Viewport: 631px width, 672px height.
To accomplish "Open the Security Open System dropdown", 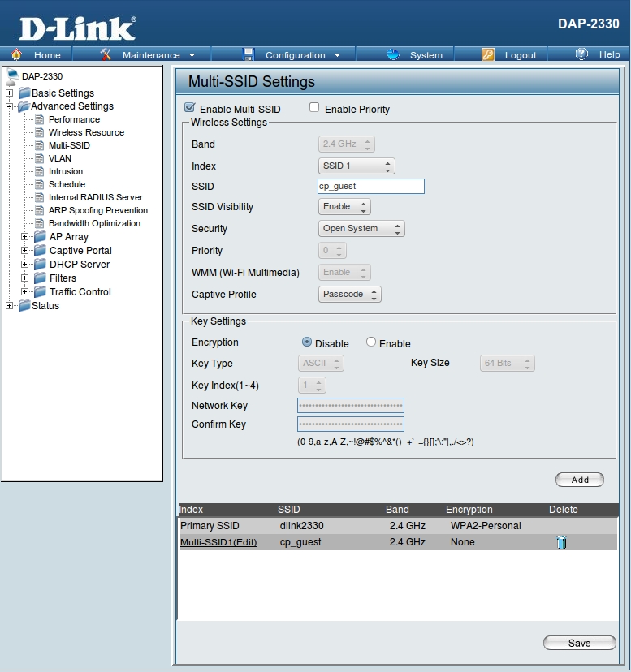I will 361,229.
